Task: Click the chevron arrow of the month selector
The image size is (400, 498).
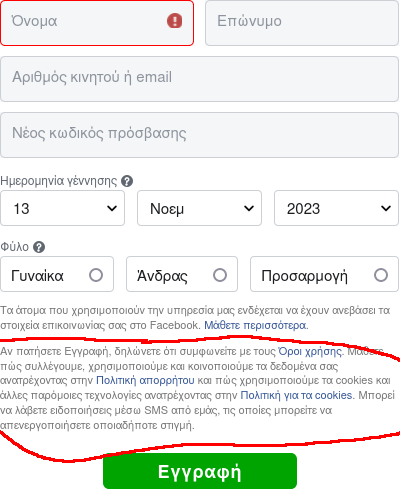Action: [249, 208]
